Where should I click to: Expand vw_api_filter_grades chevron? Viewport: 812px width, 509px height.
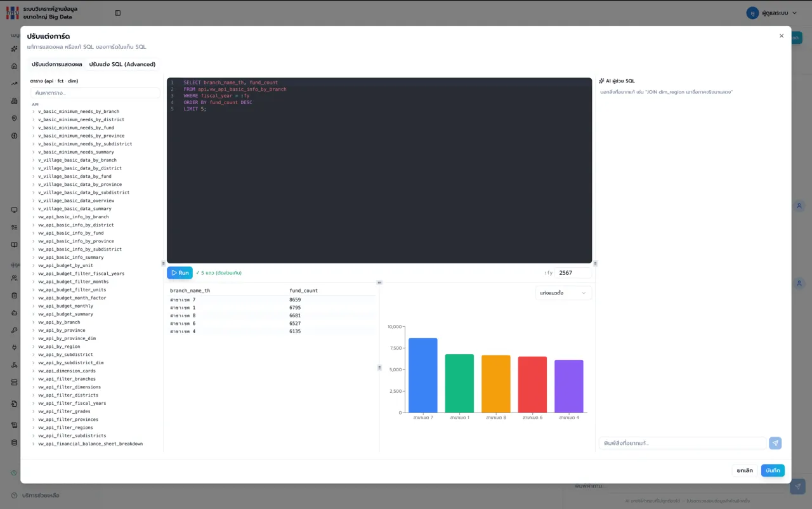34,411
